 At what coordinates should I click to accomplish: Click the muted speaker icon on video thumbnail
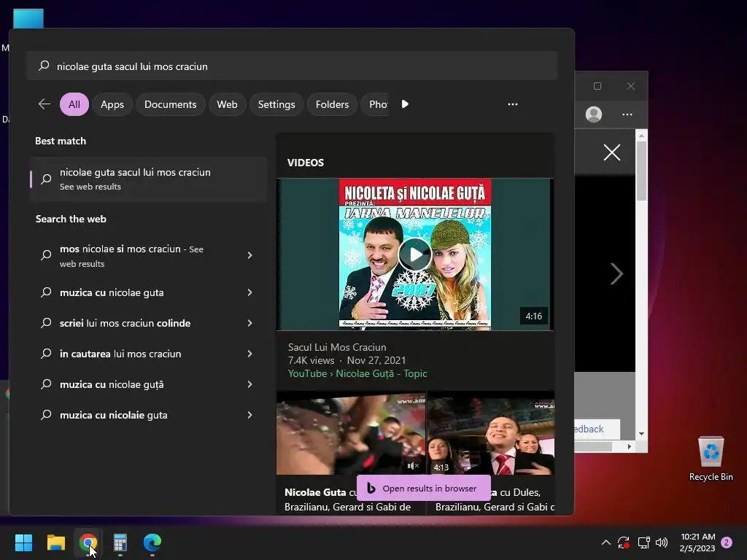pos(413,466)
